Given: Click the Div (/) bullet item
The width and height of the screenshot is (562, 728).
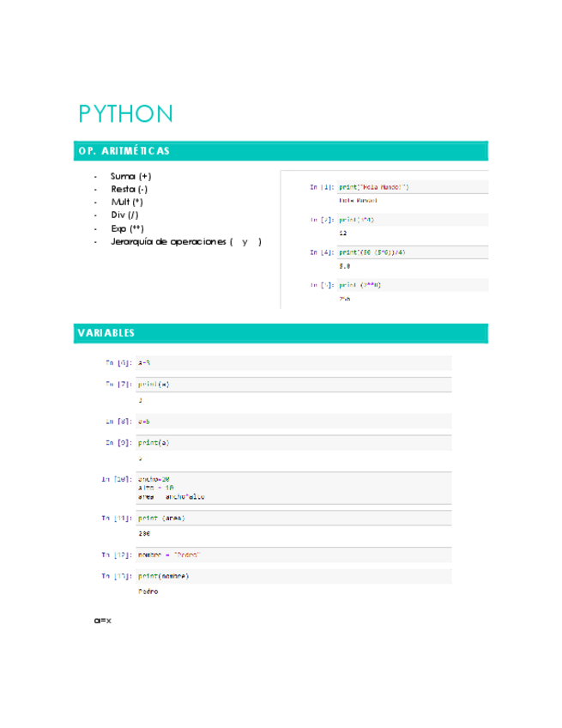Looking at the screenshot, I should (x=124, y=215).
